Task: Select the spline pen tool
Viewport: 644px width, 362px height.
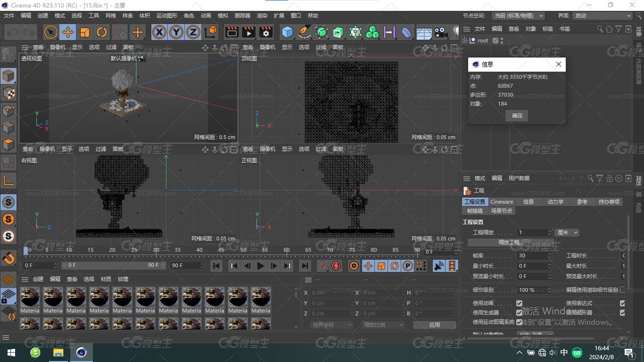Action: coord(305,32)
